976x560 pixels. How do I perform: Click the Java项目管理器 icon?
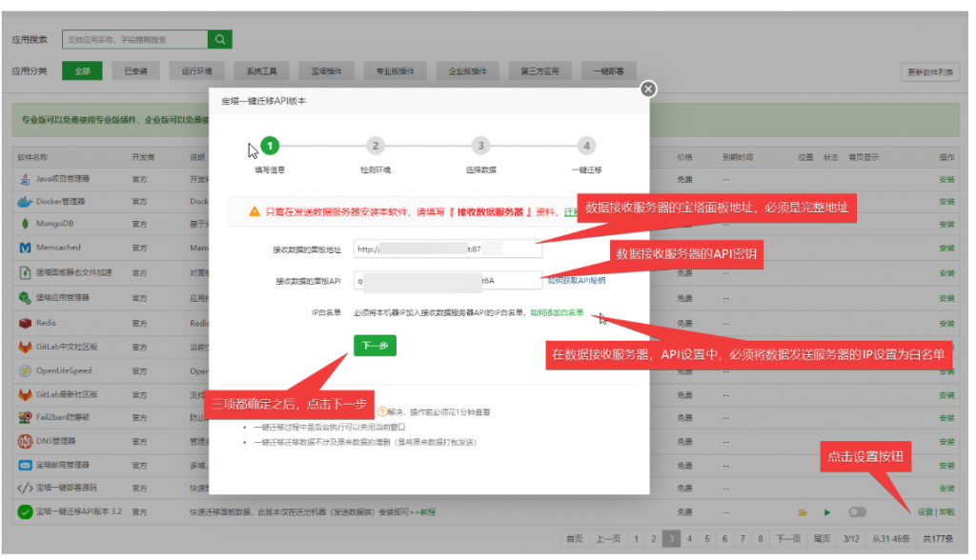pyautogui.click(x=25, y=179)
